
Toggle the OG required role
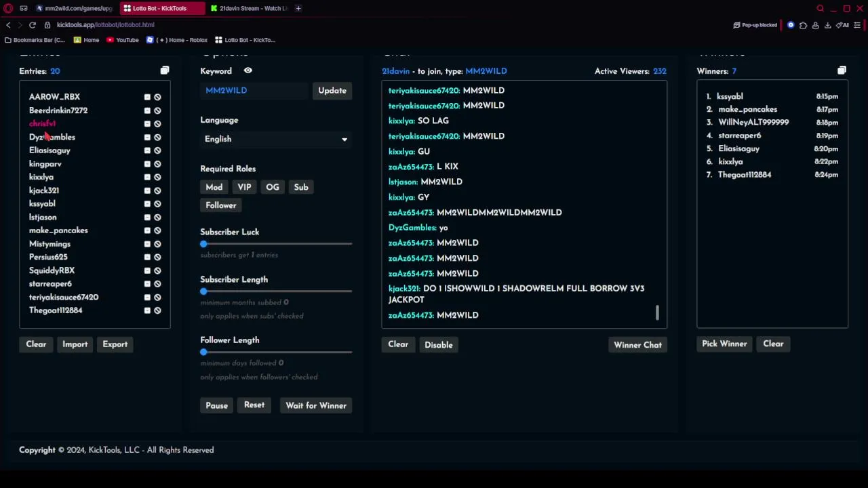click(x=272, y=187)
